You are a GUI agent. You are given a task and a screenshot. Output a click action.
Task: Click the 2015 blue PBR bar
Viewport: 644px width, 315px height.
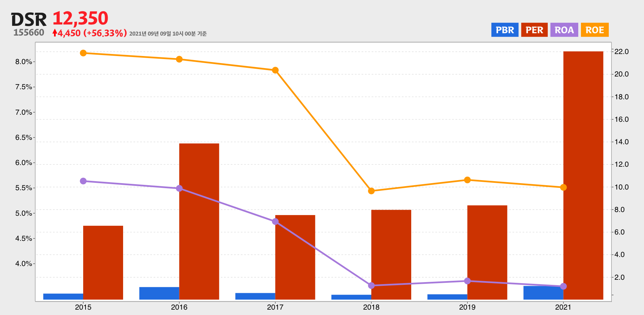pyautogui.click(x=63, y=297)
